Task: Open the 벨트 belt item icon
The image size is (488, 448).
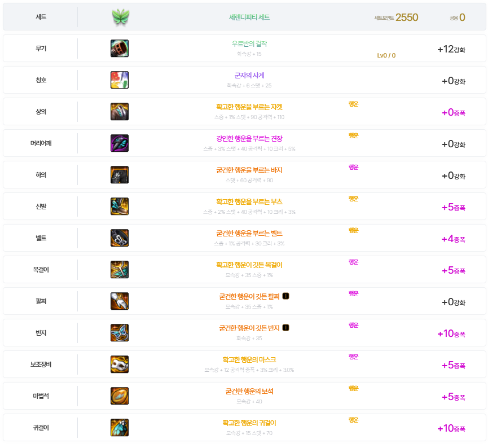Action: point(120,238)
